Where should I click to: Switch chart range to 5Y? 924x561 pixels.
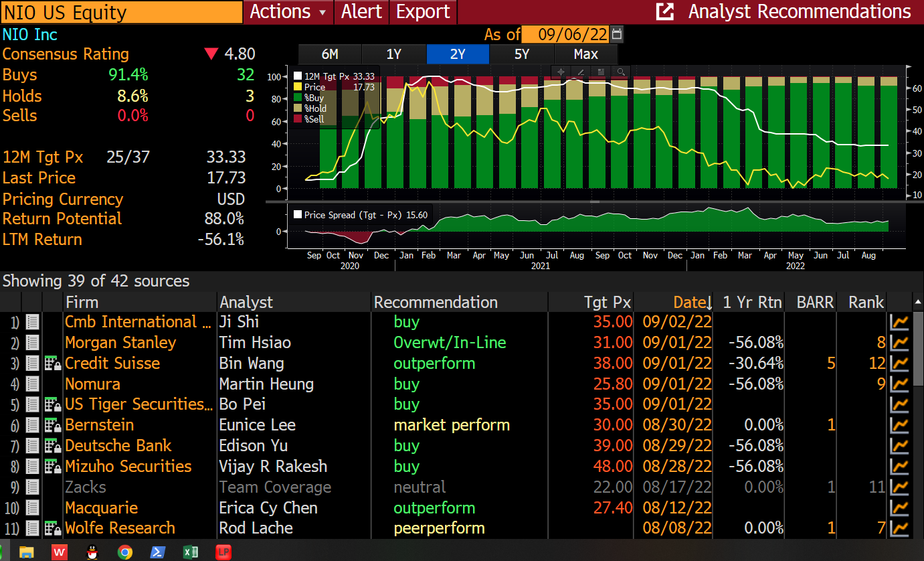pyautogui.click(x=522, y=54)
